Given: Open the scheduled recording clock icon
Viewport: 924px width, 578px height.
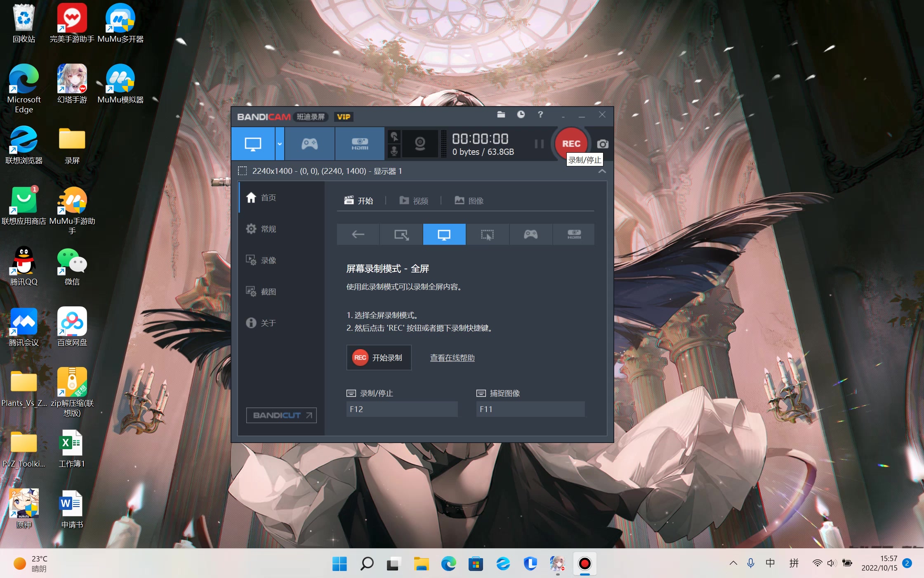Looking at the screenshot, I should (x=521, y=115).
